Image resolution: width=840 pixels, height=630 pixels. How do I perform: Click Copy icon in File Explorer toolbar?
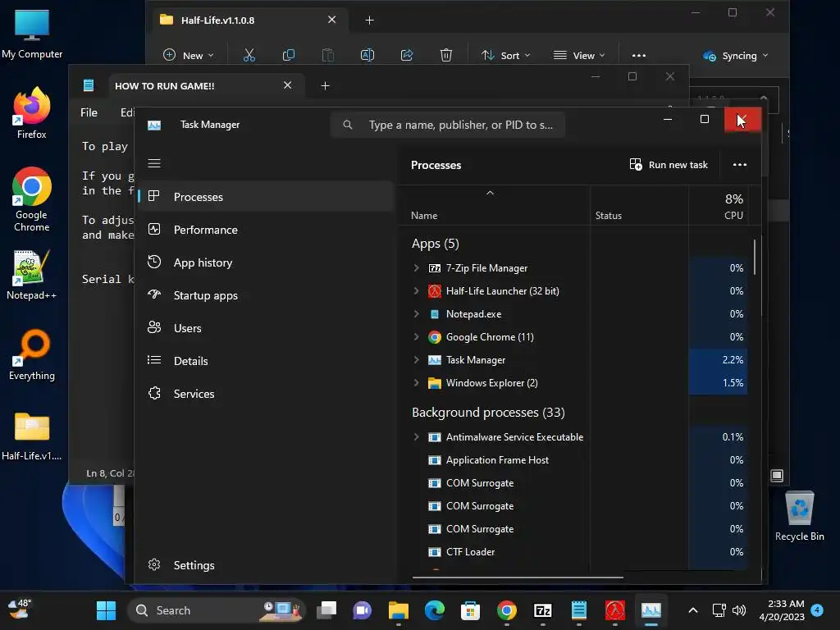288,55
